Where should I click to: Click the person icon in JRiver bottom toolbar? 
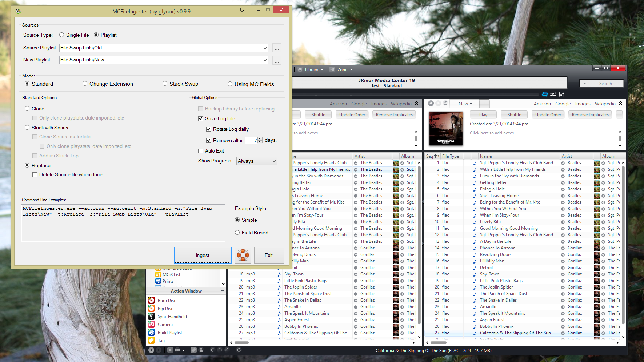[200, 350]
